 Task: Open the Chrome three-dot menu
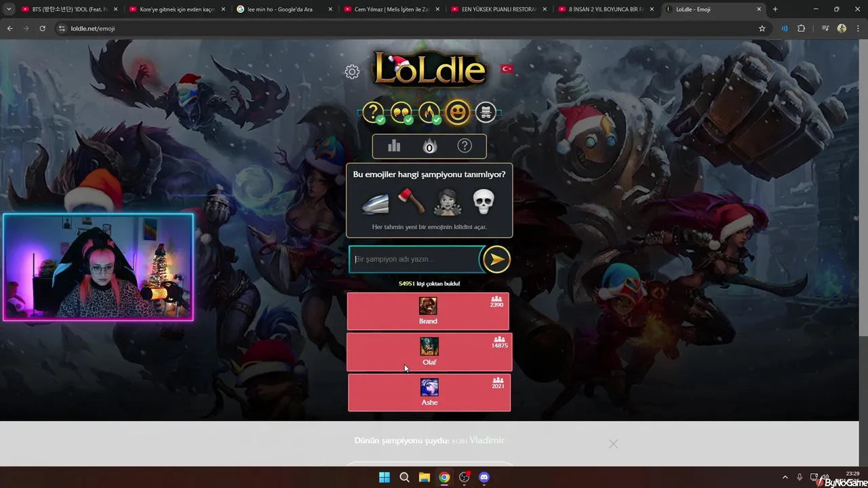click(858, 28)
